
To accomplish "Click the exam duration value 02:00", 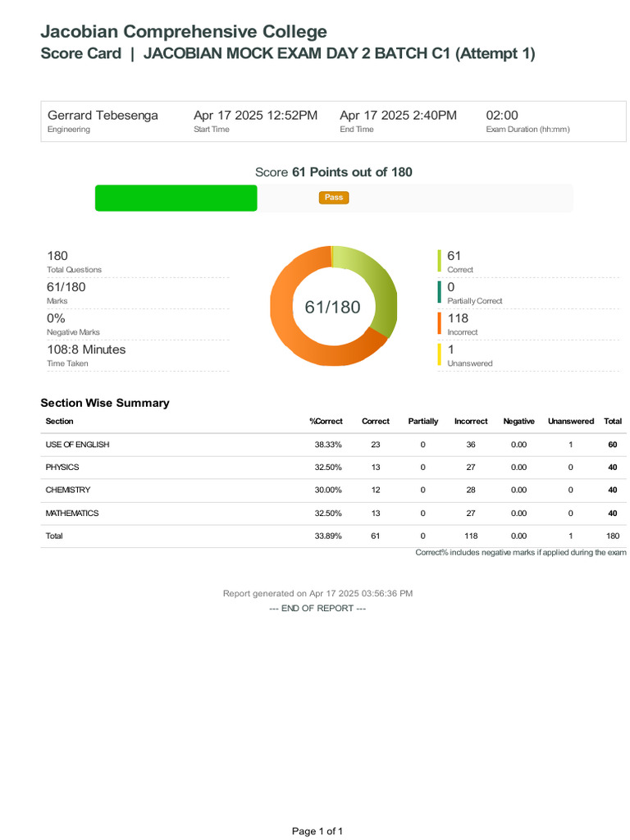I will (x=502, y=115).
